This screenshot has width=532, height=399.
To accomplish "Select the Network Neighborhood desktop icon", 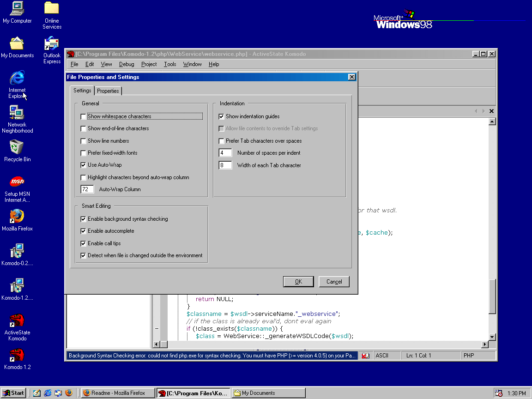I will coord(17,119).
